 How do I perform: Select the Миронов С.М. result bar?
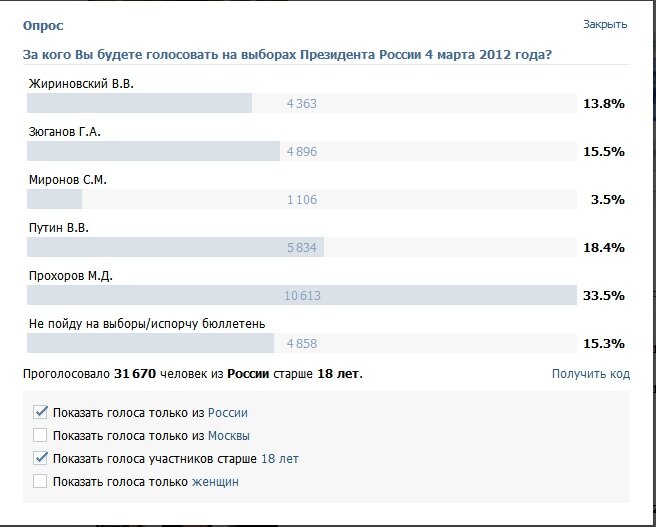[301, 200]
